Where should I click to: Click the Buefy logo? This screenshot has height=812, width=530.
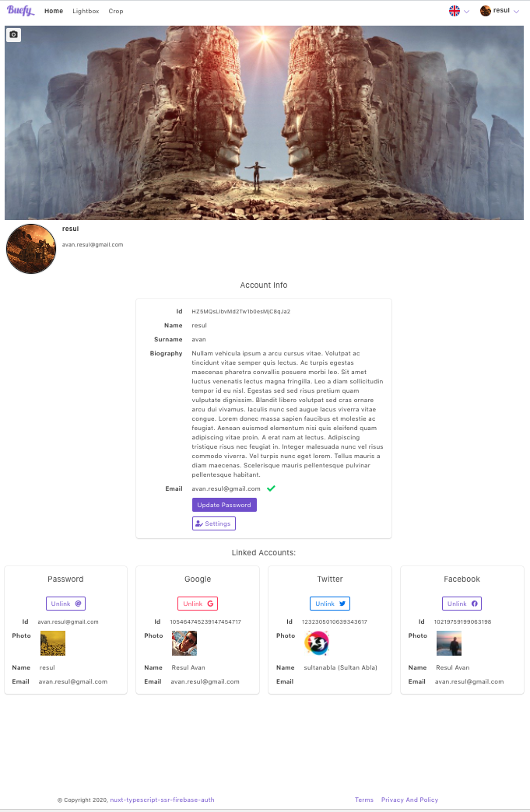(21, 11)
